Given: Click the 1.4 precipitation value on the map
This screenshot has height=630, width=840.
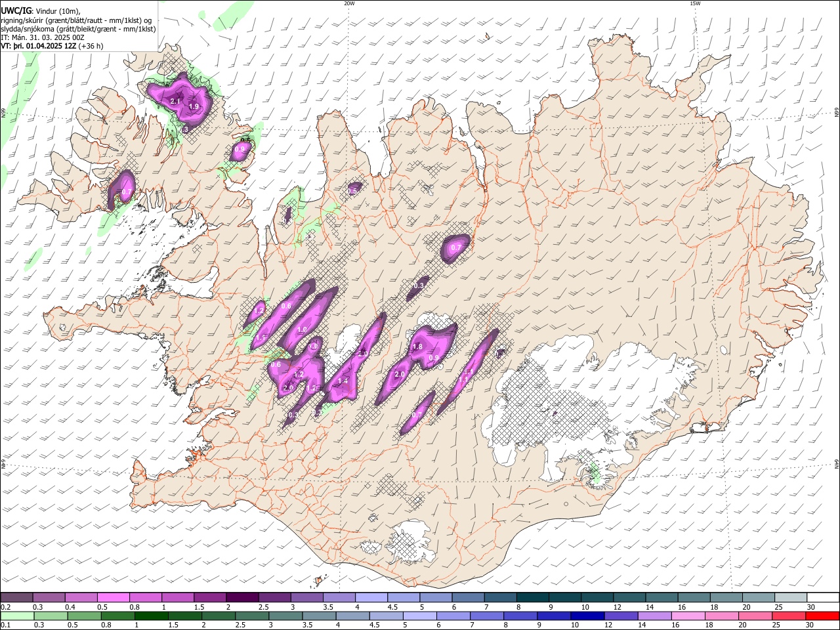Looking at the screenshot, I should coord(343,381).
